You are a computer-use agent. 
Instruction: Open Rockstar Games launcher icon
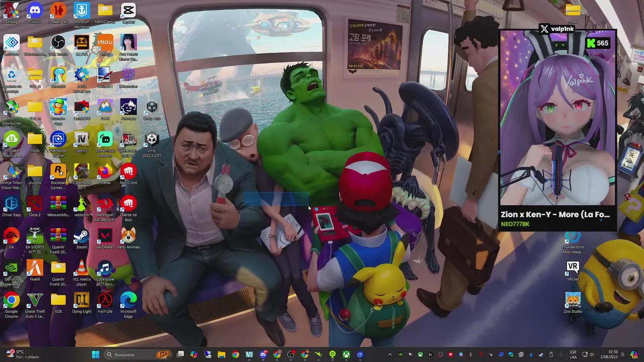coord(58,177)
